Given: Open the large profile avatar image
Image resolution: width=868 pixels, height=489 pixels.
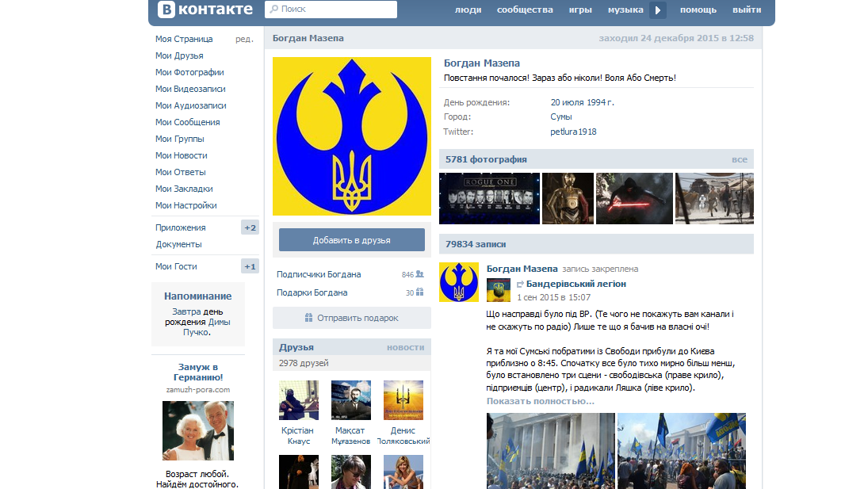Looking at the screenshot, I should [352, 136].
